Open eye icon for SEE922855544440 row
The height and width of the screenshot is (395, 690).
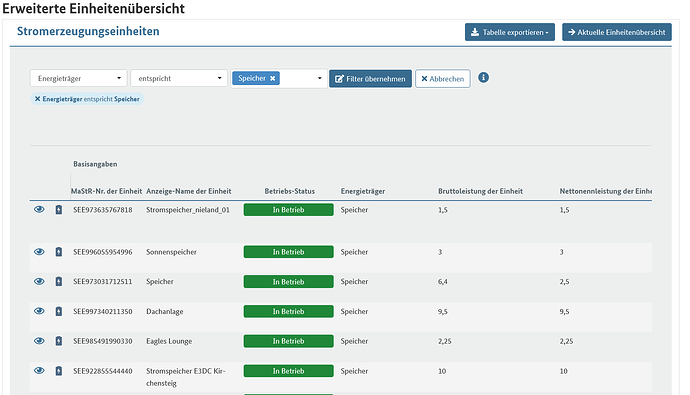[39, 370]
